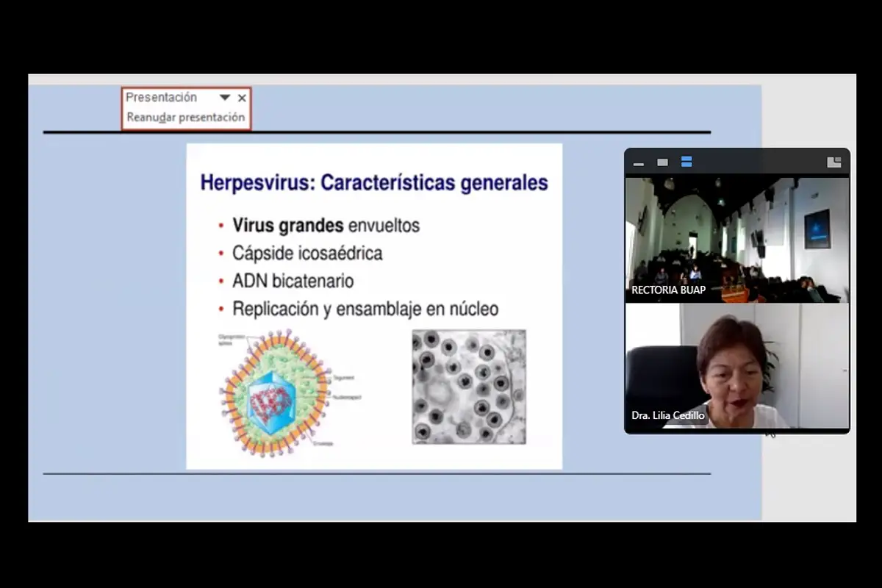Viewport: 882px width, 588px height.
Task: Click the Dra. Lilia Cedillo video thumbnail
Action: click(736, 364)
